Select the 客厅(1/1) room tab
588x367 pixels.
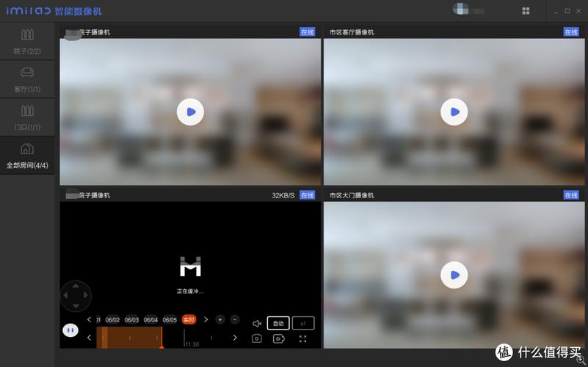point(27,79)
